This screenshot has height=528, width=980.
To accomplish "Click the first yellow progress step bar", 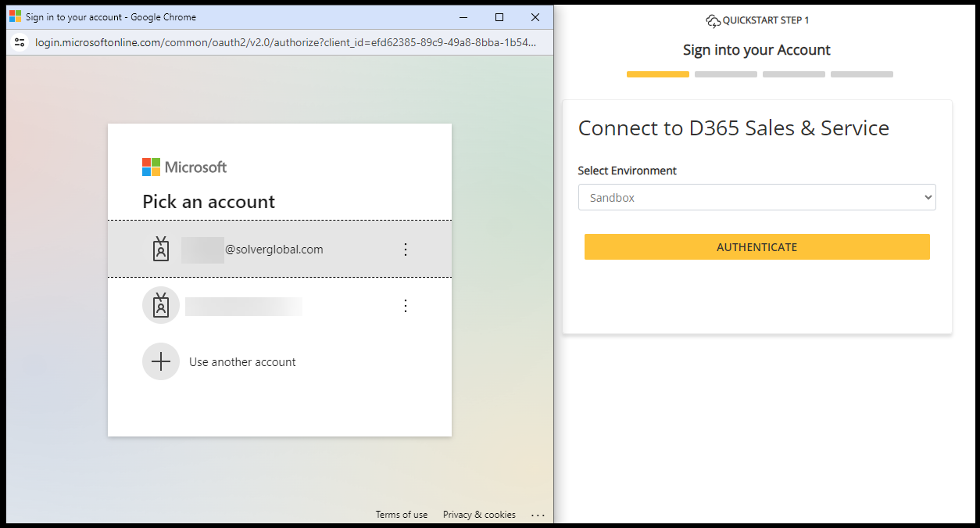I will 657,74.
